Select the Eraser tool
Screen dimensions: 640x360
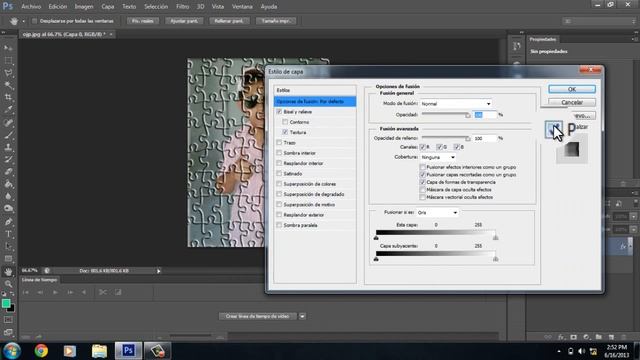coord(8,171)
